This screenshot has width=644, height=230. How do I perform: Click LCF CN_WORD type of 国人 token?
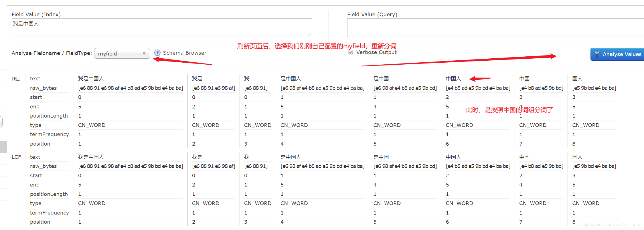tap(586, 203)
